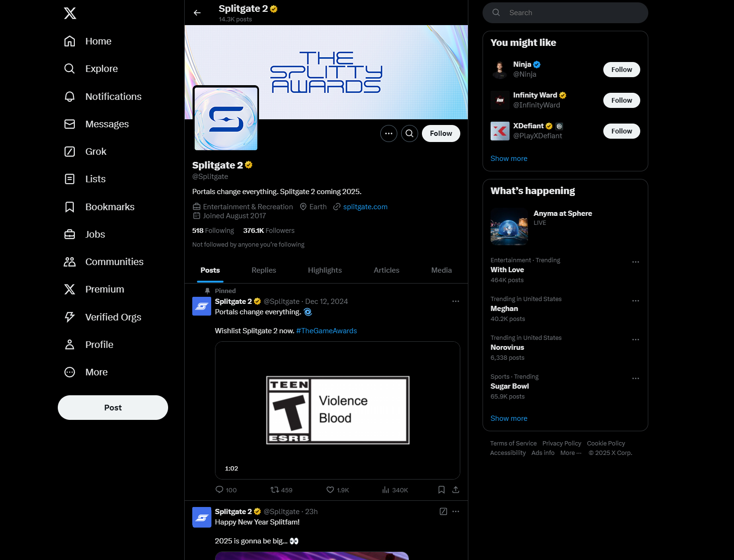Share the pinned post
Image resolution: width=734 pixels, height=560 pixels.
(456, 490)
